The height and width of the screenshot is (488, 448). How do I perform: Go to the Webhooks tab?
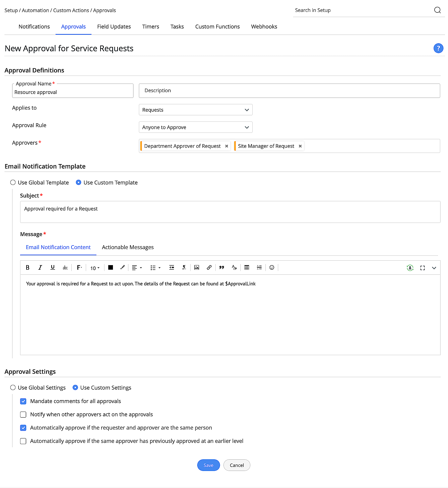click(x=264, y=27)
